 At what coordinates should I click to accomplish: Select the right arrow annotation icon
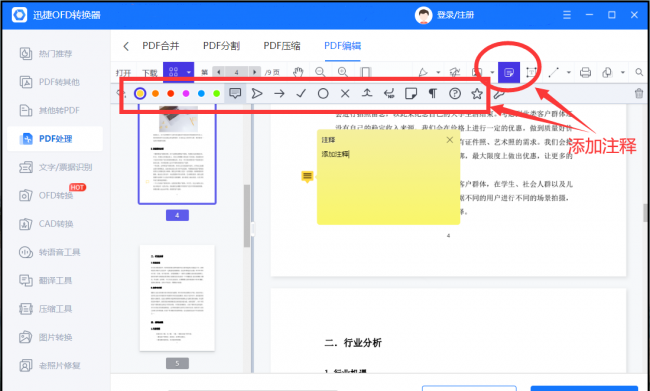279,94
